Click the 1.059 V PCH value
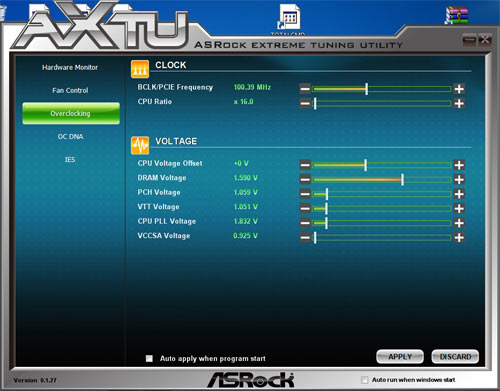500x391 pixels. pos(246,192)
